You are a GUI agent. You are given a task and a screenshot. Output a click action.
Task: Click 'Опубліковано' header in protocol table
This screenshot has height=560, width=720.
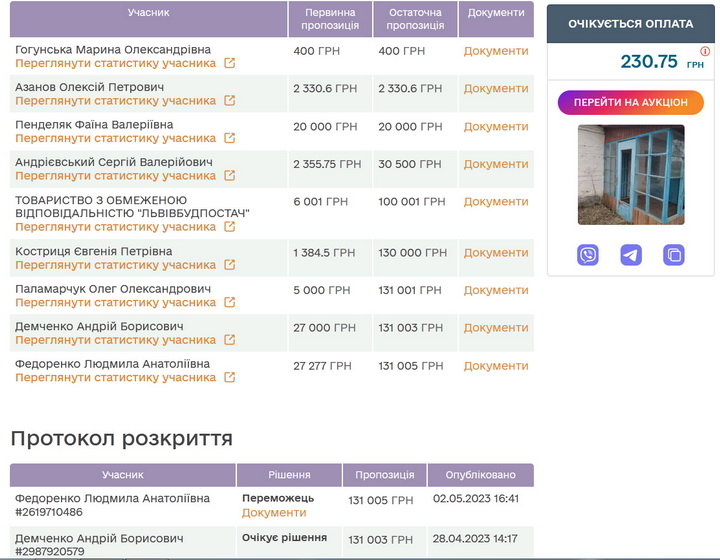click(481, 476)
